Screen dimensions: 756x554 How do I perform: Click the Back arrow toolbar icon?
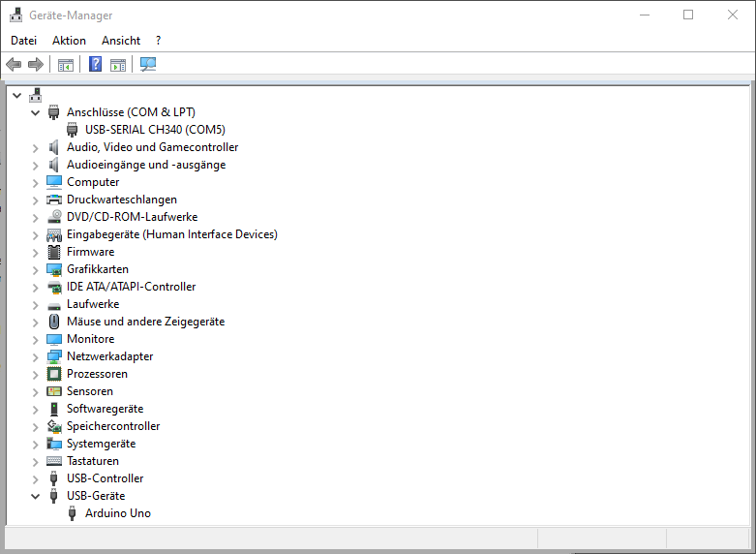(x=14, y=64)
